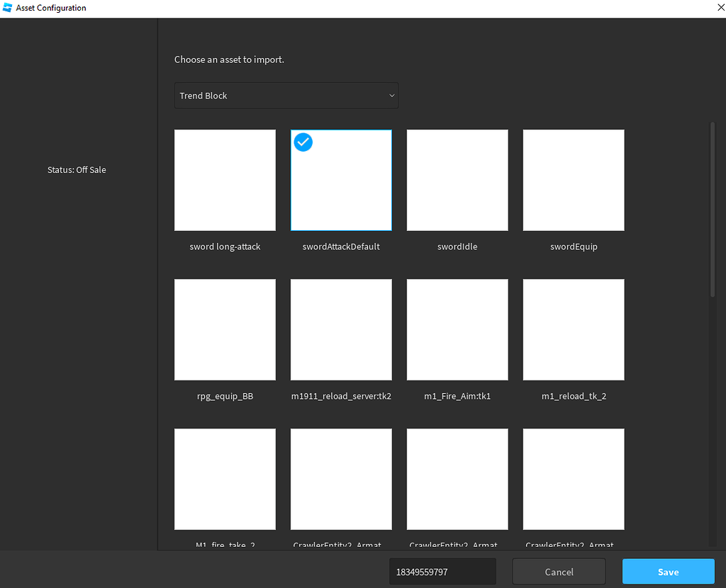Expand the asset type selector
Viewport: 726px width, 588px height.
[x=286, y=95]
